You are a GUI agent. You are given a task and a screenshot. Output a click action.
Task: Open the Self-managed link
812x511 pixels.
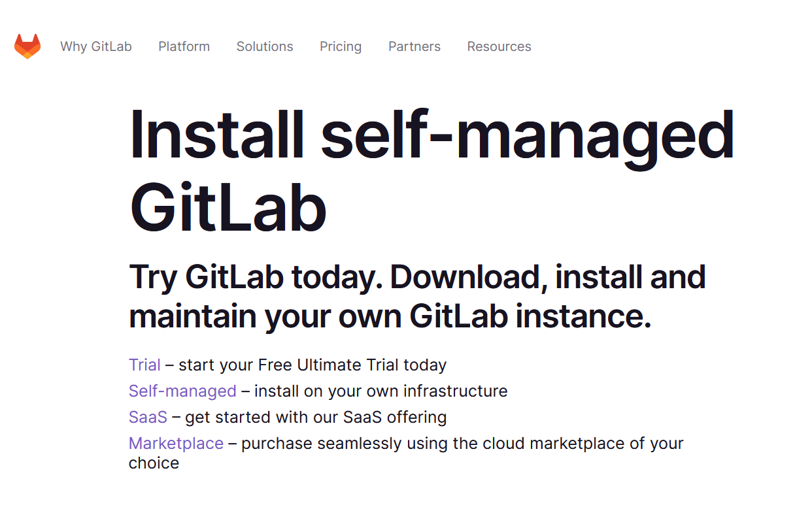pyautogui.click(x=182, y=391)
